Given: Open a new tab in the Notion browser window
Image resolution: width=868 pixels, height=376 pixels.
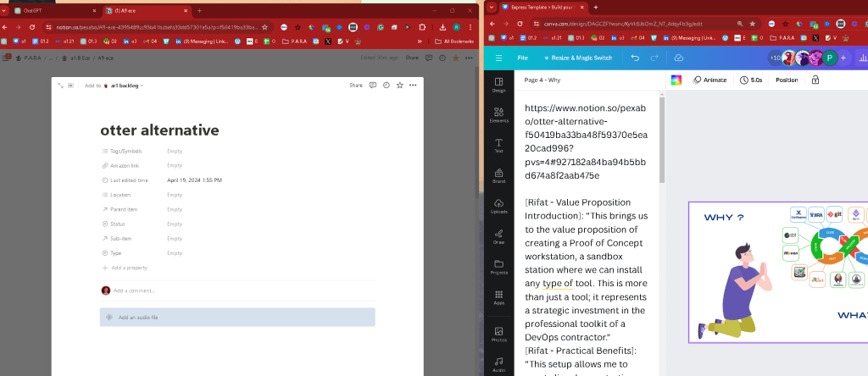Looking at the screenshot, I should point(199,10).
